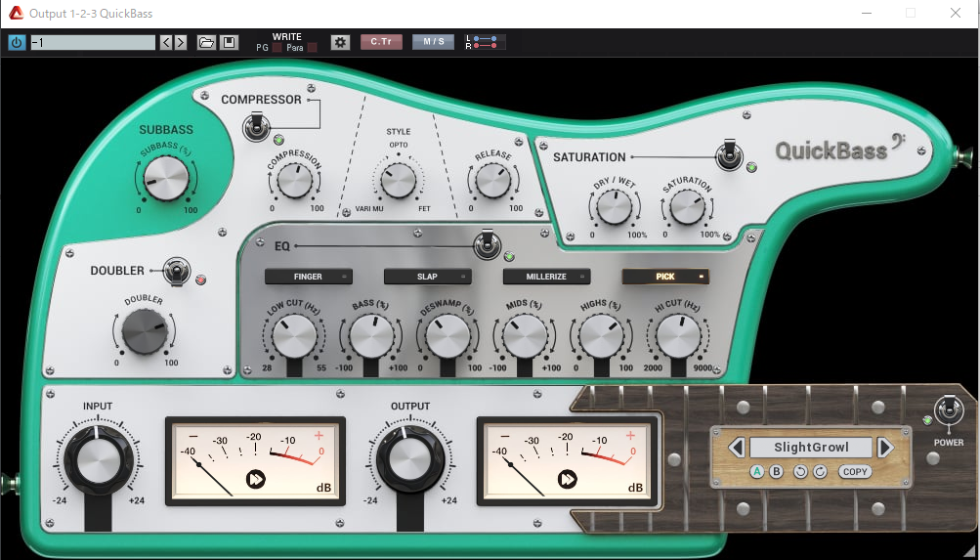Click the Mids (%) knob
Screen dimensions: 980x560
point(525,337)
